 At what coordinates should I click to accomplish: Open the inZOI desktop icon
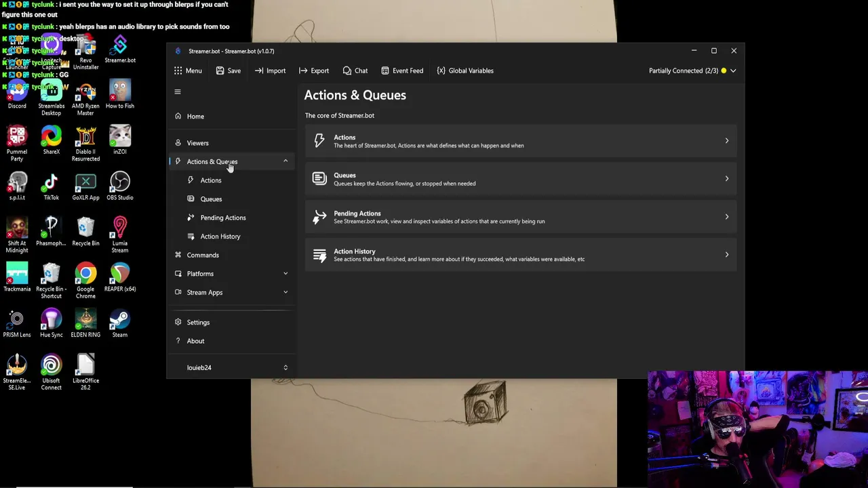120,140
